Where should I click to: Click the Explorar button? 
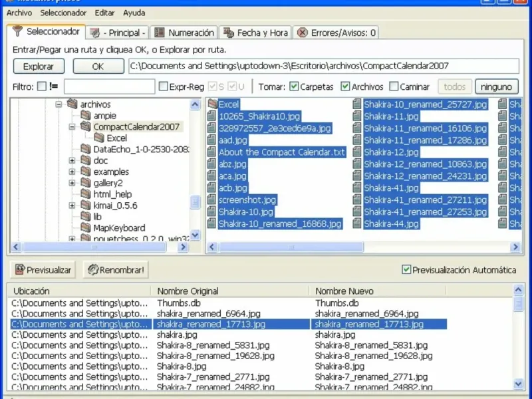tap(39, 66)
